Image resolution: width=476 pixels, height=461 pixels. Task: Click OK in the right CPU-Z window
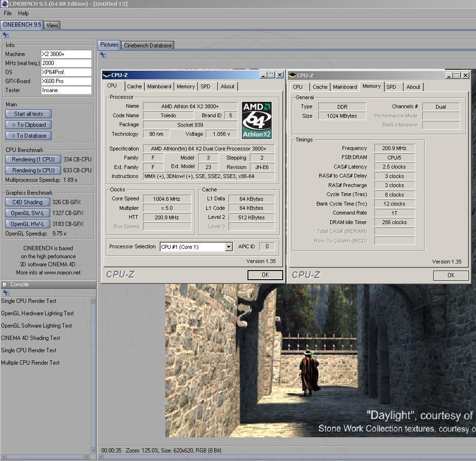point(451,275)
